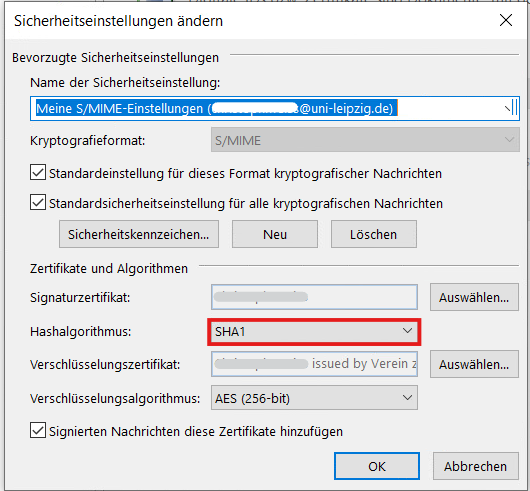
Task: Choose Verschlüsselungszertifikat with Auswählen... button
Action: point(474,364)
